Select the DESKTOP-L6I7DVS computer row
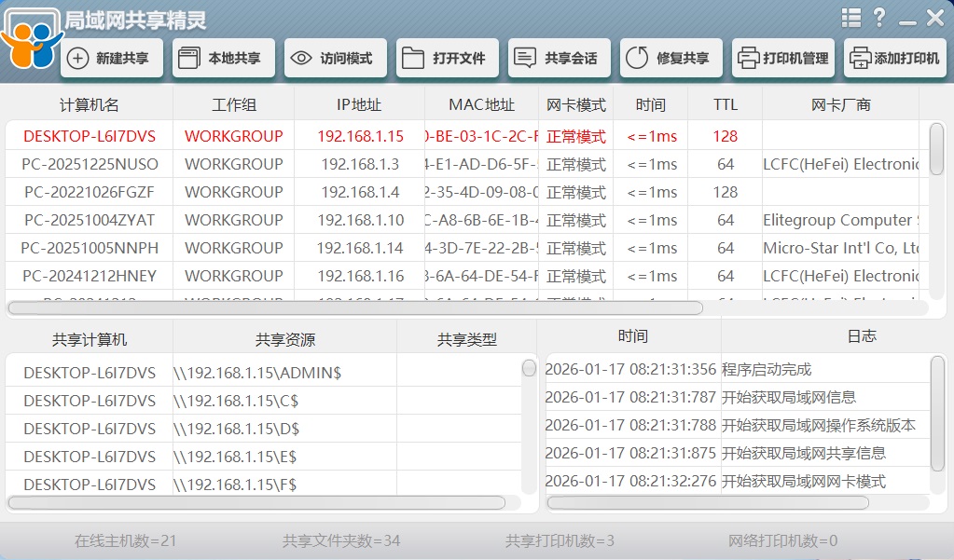Screen dimensions: 954x560 [x=90, y=136]
